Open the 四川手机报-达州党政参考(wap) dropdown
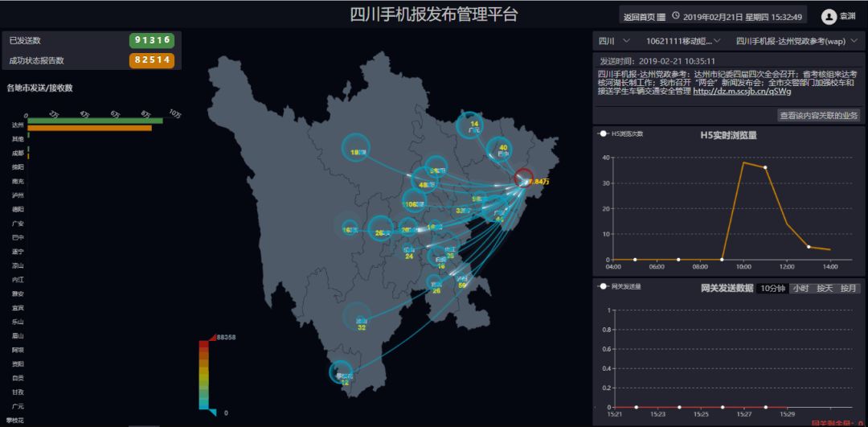The image size is (868, 427). (x=800, y=40)
